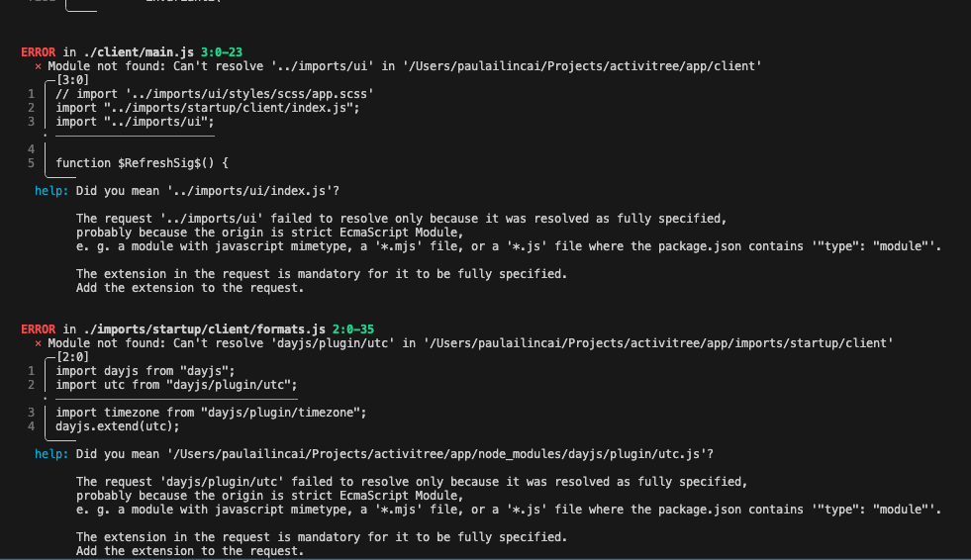
Task: Click the first red ERROR label
Action: (x=38, y=52)
